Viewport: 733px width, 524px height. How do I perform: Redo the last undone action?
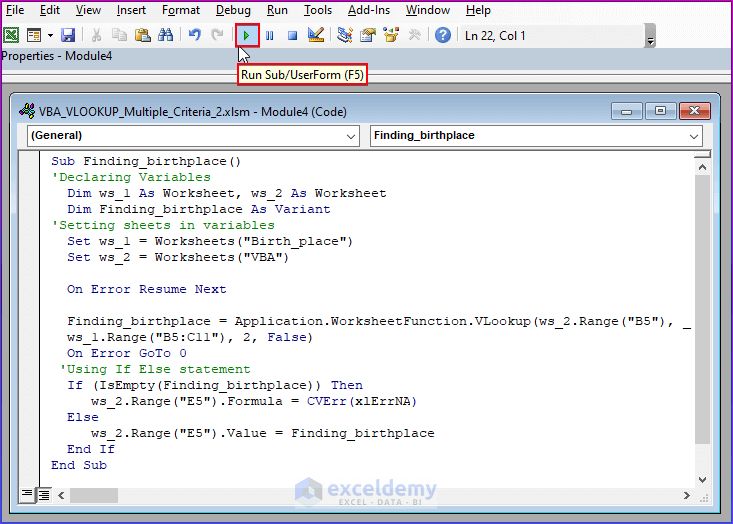(217, 35)
